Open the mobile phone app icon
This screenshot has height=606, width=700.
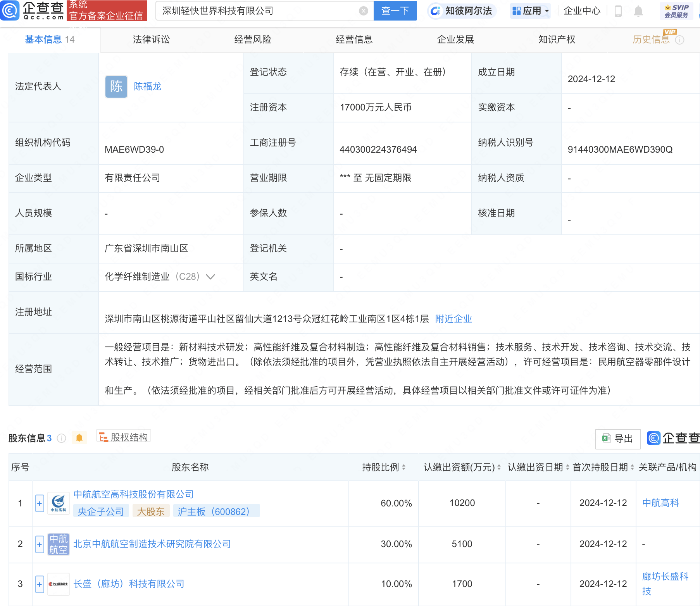tap(618, 11)
